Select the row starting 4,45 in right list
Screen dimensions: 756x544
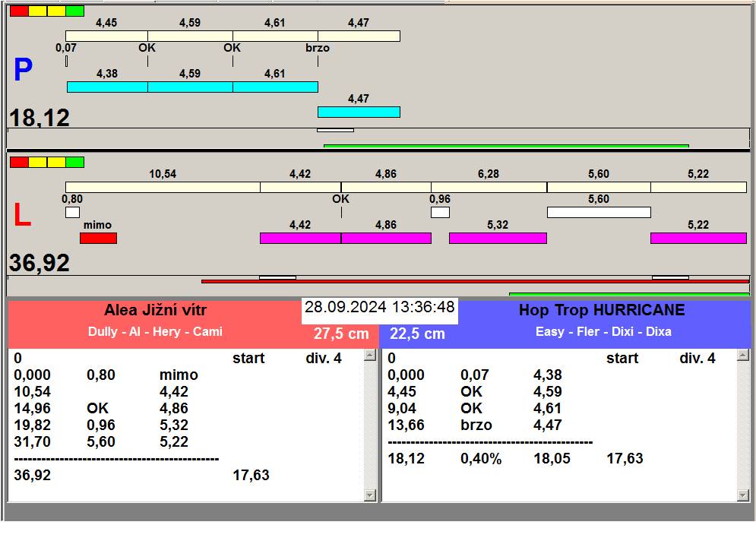[559, 391]
